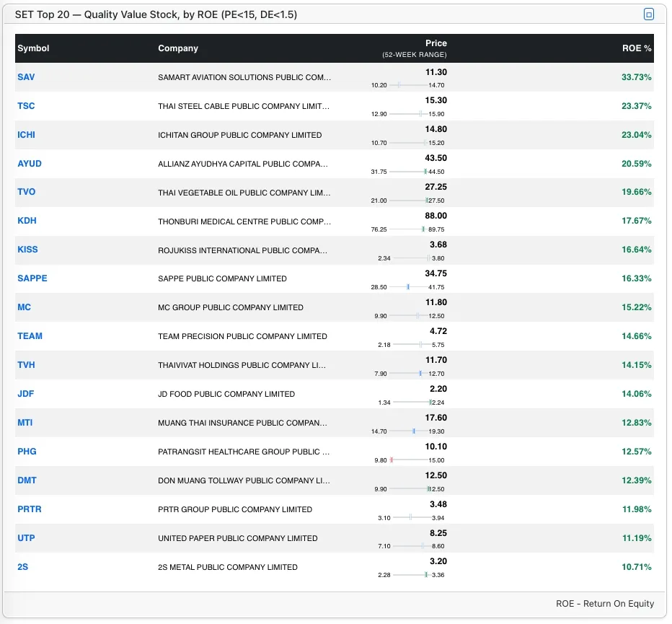Image resolution: width=672 pixels, height=624 pixels.
Task: Click TSC ROE value 23.37%
Action: (x=637, y=106)
